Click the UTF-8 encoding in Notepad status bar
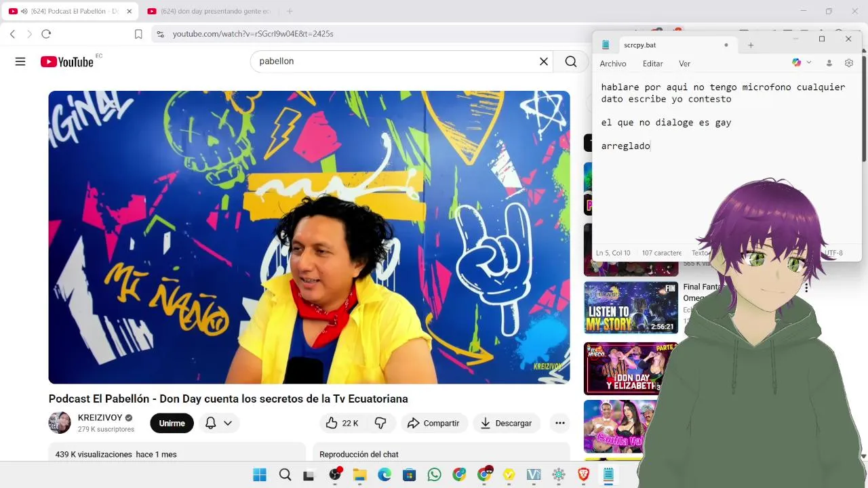The image size is (868, 488). coord(833,253)
